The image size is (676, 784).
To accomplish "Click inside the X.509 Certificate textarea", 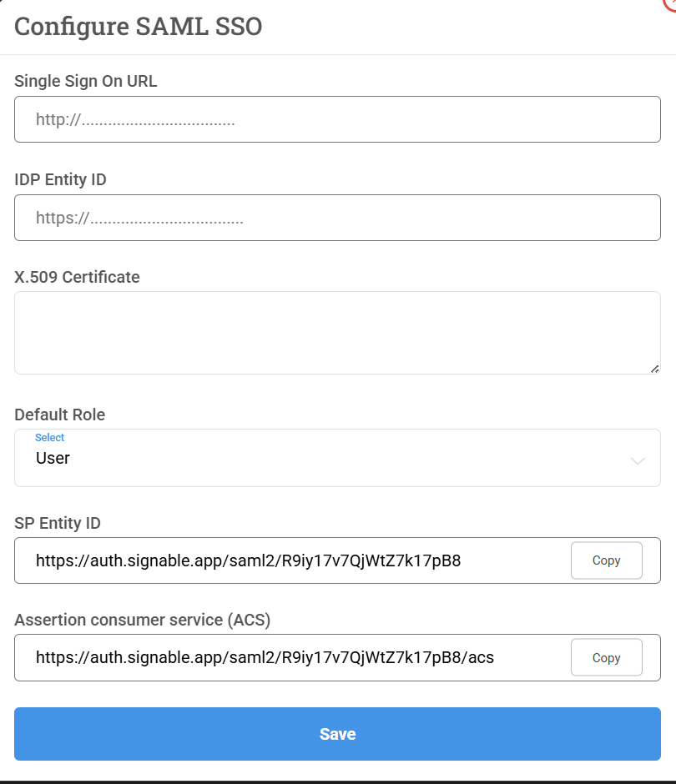I will 337,332.
